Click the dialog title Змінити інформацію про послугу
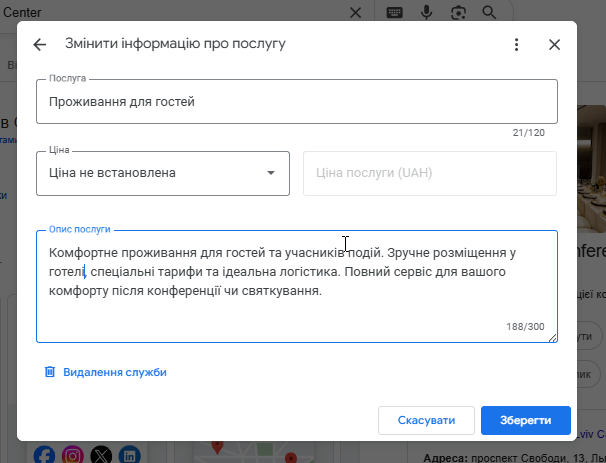 pos(175,43)
